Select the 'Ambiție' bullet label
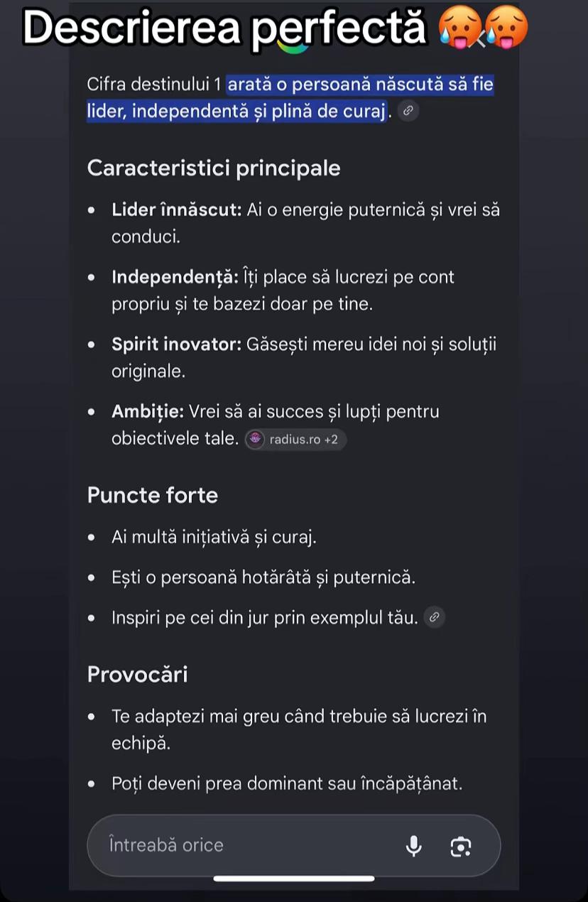The image size is (588, 902). pyautogui.click(x=148, y=412)
